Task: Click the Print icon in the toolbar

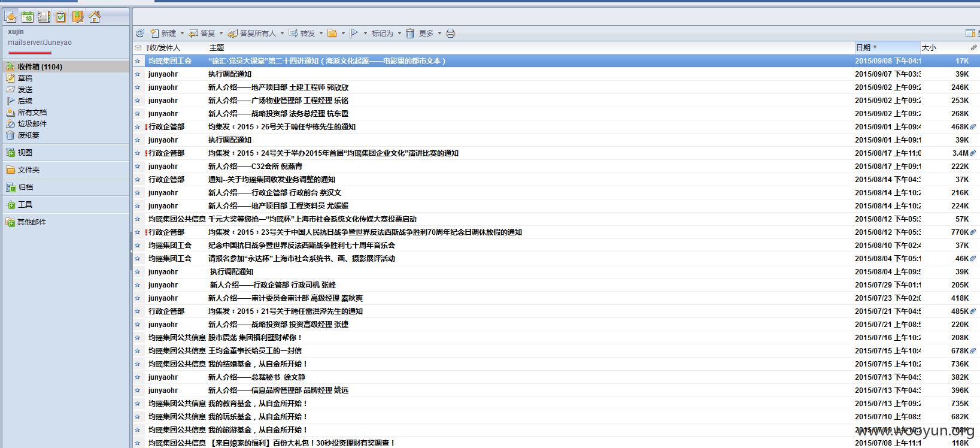Action: tap(450, 34)
